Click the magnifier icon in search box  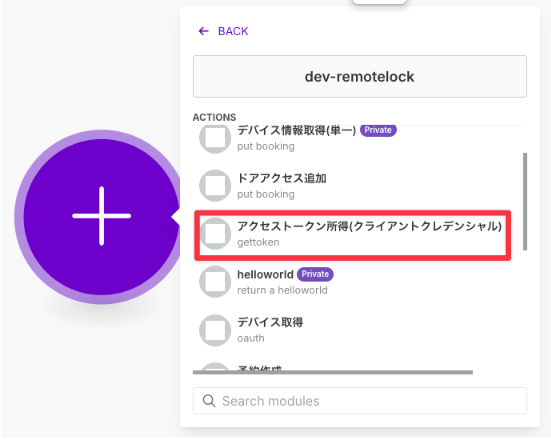[x=209, y=401]
